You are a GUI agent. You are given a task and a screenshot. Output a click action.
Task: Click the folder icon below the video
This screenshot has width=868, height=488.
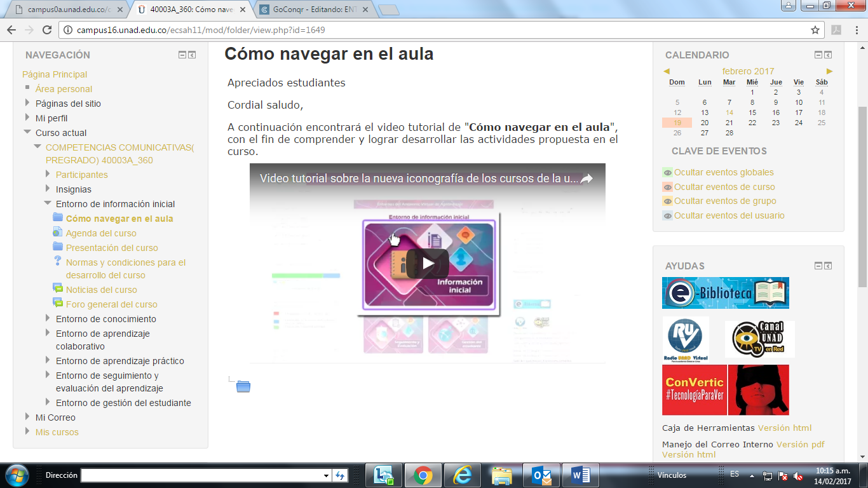(x=243, y=386)
